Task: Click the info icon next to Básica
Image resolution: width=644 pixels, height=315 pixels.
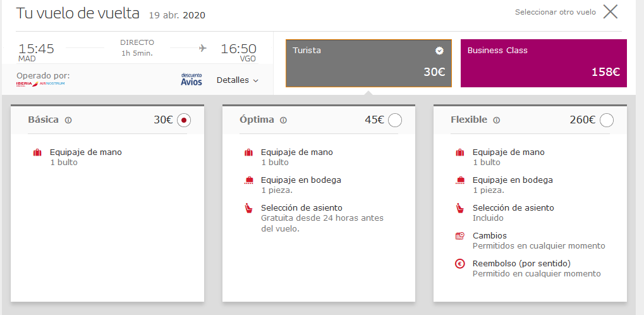Action: coord(68,120)
